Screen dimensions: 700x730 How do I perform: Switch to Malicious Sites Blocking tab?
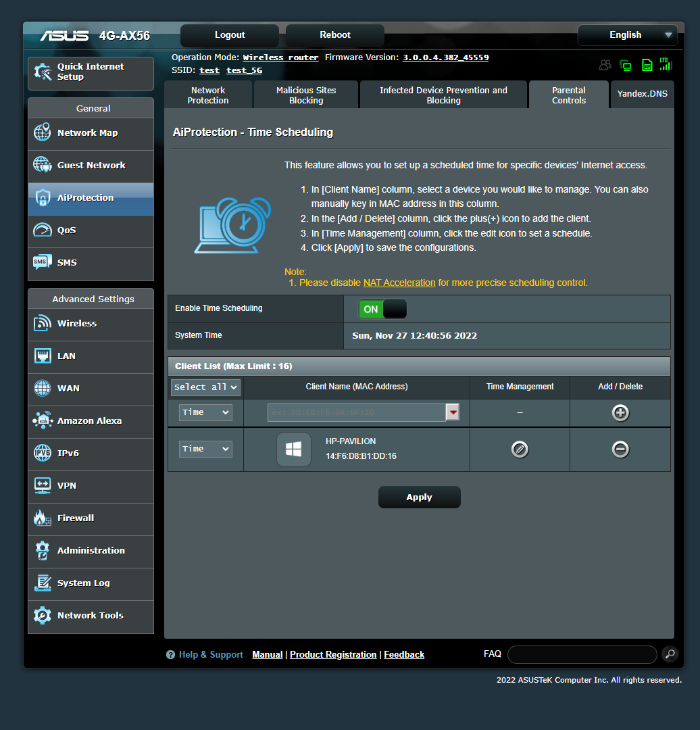[306, 95]
